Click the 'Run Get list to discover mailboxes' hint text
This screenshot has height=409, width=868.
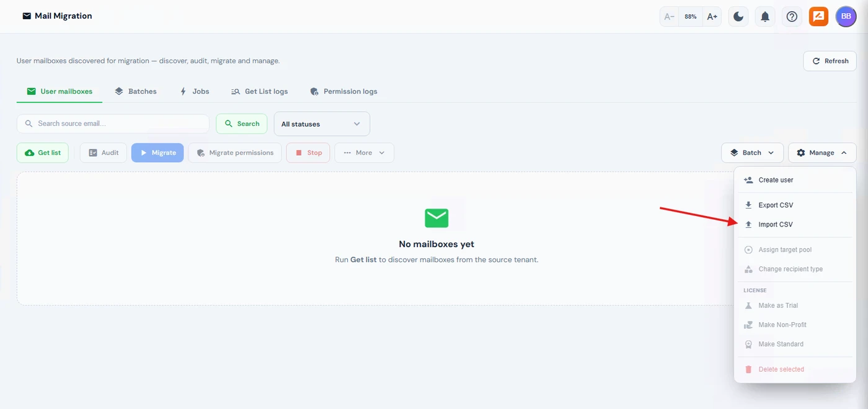[x=436, y=259]
